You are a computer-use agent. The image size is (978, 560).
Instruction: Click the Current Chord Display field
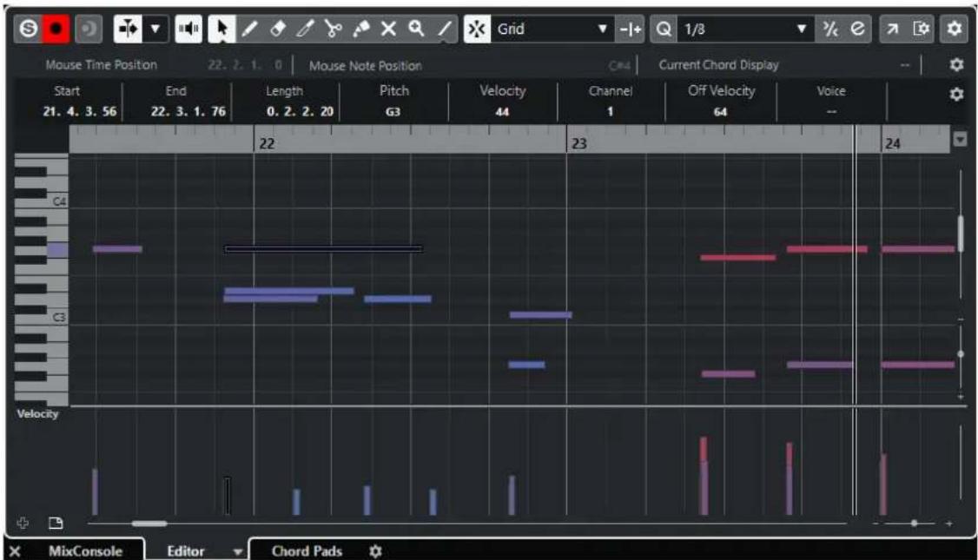click(x=783, y=65)
